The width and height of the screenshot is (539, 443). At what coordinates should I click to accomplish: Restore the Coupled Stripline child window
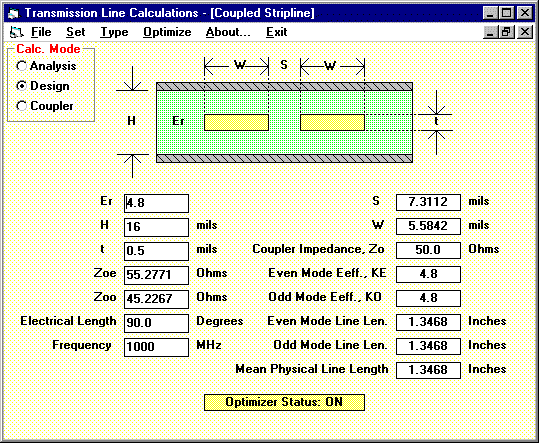pyautogui.click(x=506, y=32)
